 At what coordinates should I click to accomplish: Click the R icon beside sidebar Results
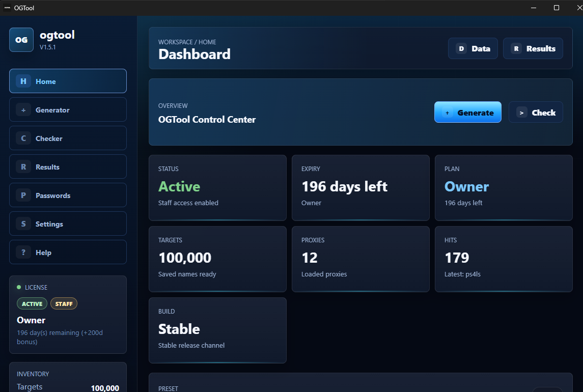23,167
